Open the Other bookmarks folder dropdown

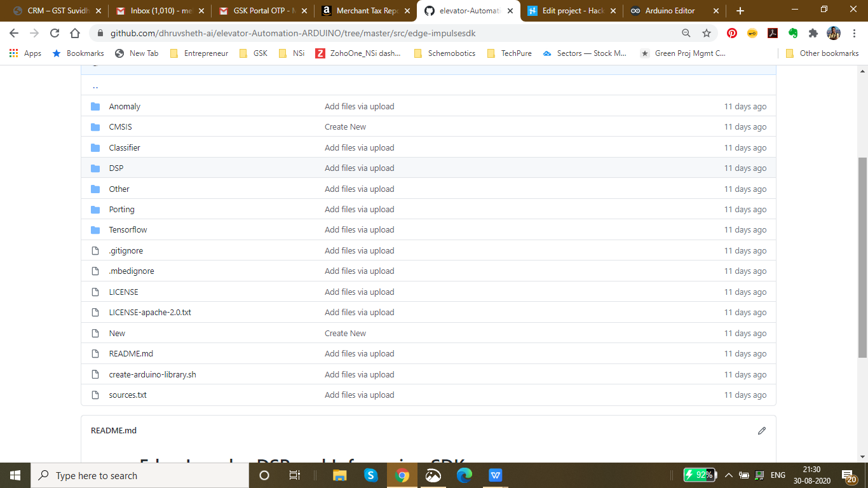822,53
